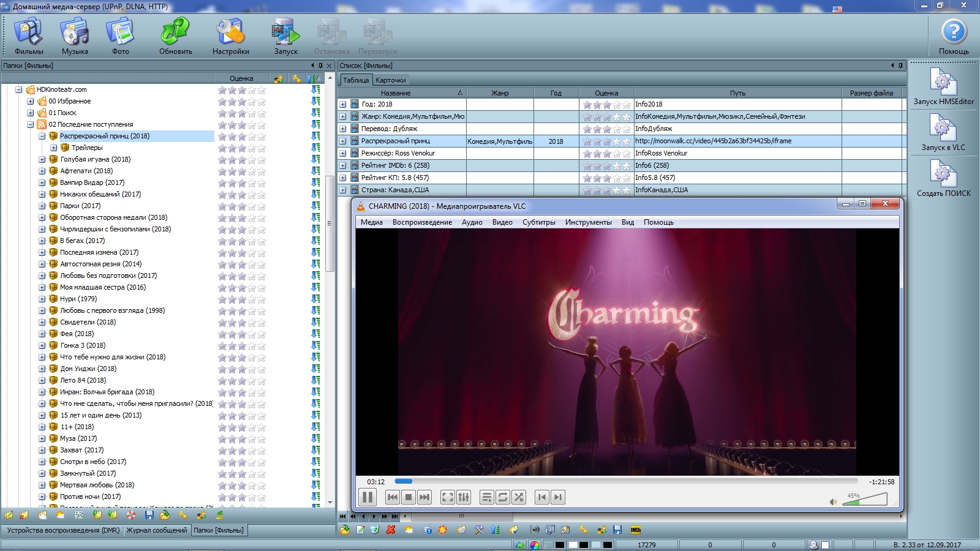Click the Обновить refresh icon
Viewport: 980px width, 551px height.
(x=176, y=37)
